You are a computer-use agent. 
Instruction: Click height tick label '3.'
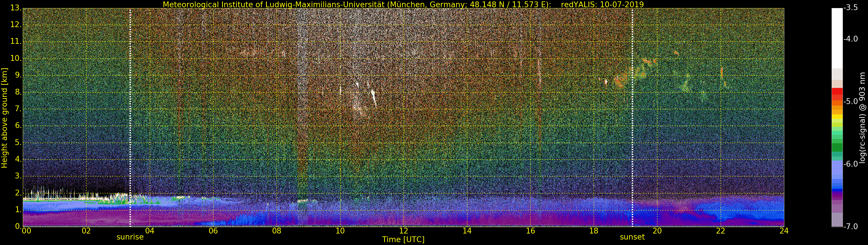click(x=18, y=176)
